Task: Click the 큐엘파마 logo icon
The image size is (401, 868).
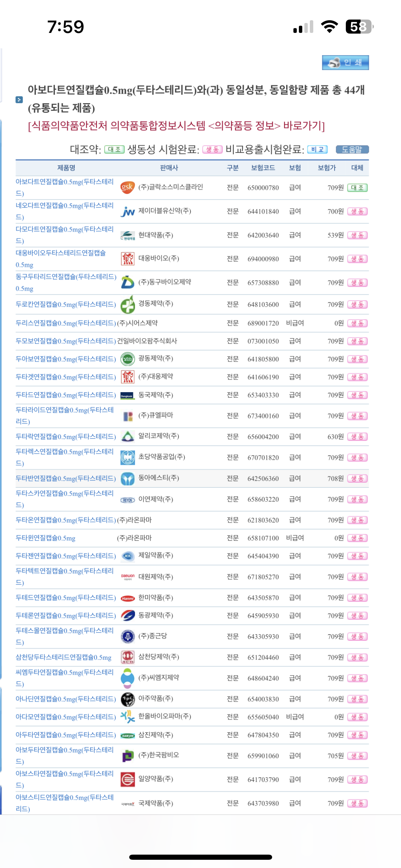Action: coord(128,416)
